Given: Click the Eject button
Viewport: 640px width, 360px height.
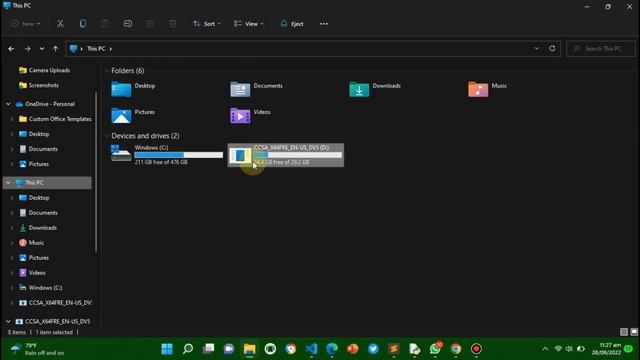Looking at the screenshot, I should click(x=292, y=24).
